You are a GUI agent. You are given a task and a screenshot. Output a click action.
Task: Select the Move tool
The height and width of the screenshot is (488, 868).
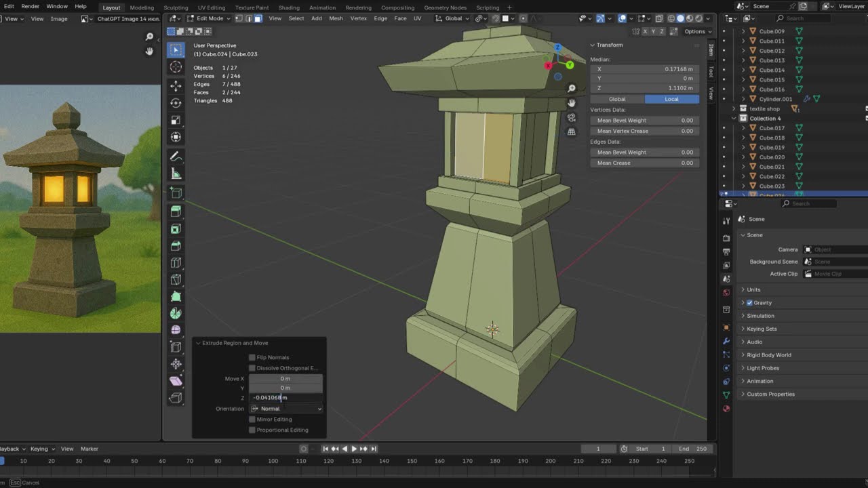(176, 86)
